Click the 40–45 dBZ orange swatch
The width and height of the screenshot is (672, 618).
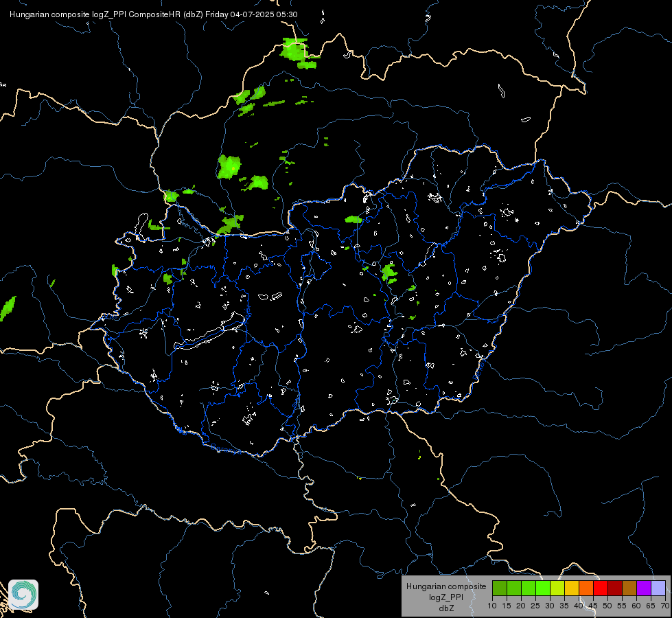[x=586, y=588]
